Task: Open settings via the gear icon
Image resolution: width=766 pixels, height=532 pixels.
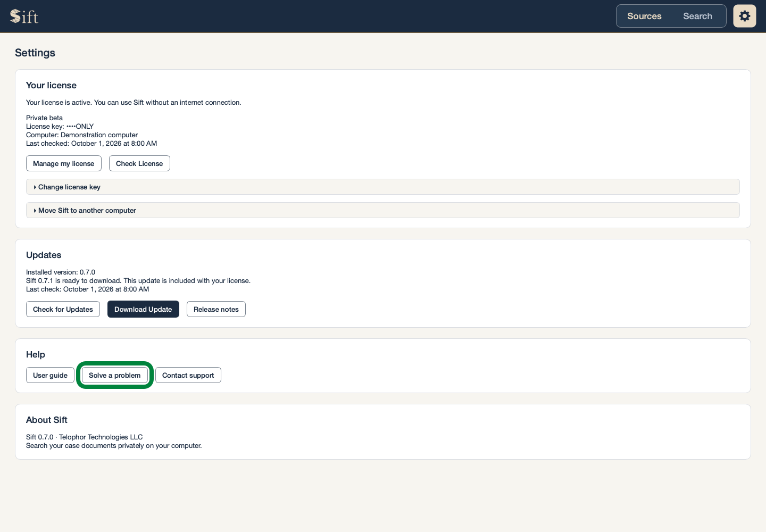Action: (x=745, y=16)
